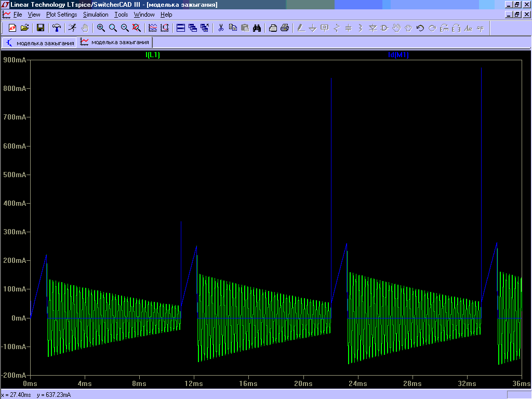532x399 pixels.
Task: Open the Tools menu
Action: pyautogui.click(x=121, y=15)
